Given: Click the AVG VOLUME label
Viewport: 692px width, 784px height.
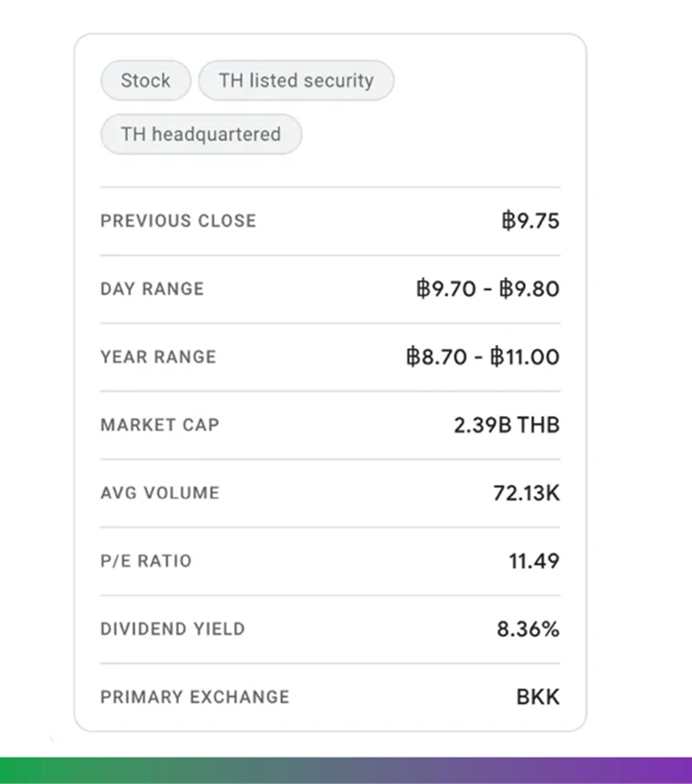Looking at the screenshot, I should (160, 493).
